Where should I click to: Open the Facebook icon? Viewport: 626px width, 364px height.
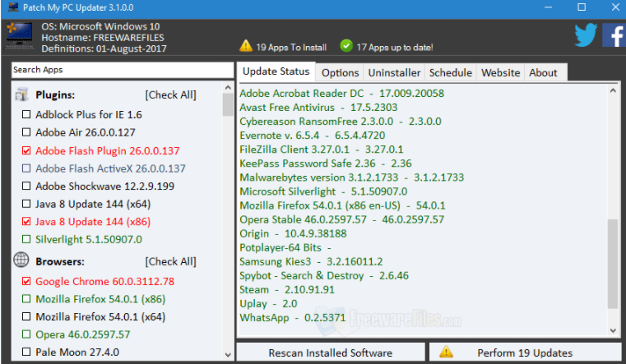[614, 35]
